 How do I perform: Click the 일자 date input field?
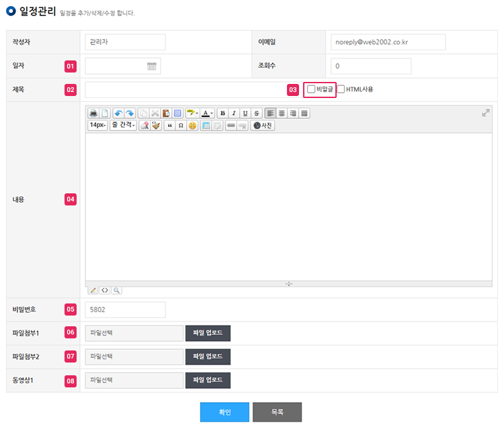123,66
